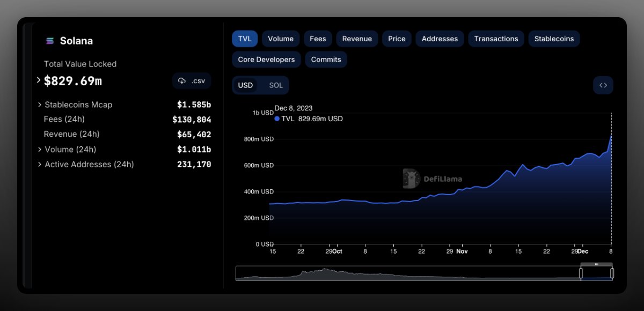Expand the Volume (24h) row
Viewport: 644px width, 311px height.
point(40,150)
